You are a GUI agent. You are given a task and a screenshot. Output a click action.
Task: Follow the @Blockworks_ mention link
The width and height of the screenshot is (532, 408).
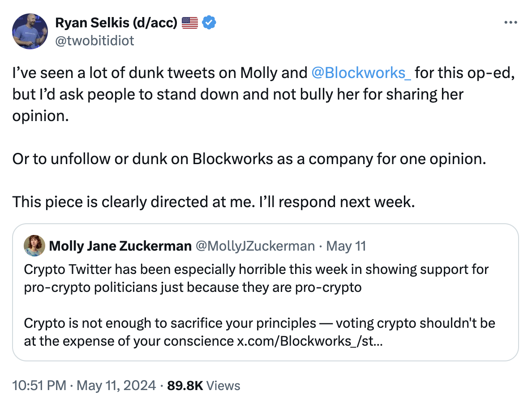pyautogui.click(x=361, y=73)
